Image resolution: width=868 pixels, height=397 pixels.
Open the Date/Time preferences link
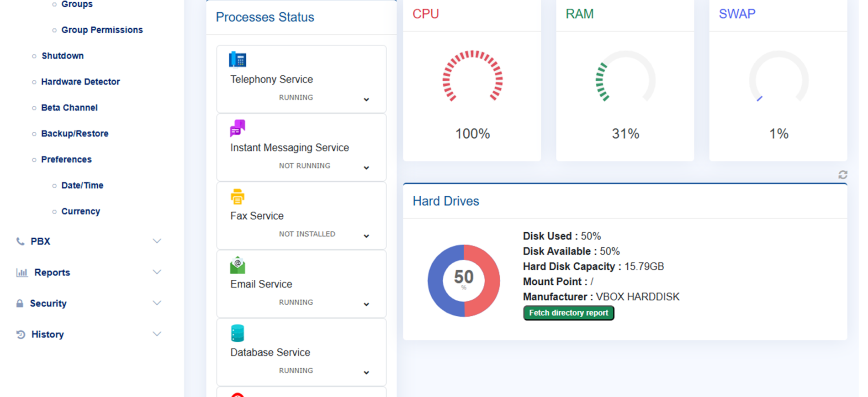[82, 185]
